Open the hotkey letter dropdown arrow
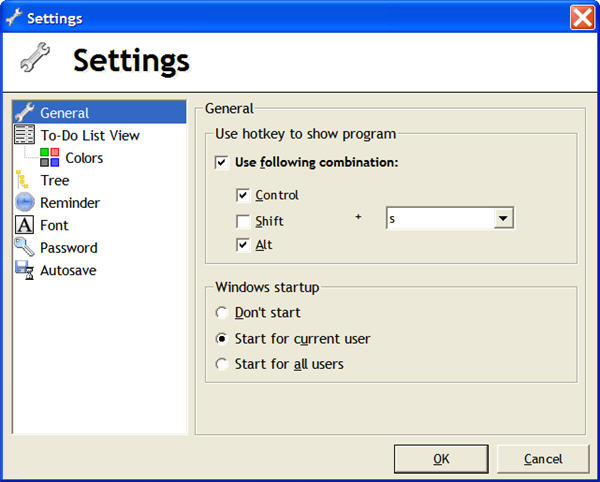Viewport: 600px width, 482px height. click(503, 218)
